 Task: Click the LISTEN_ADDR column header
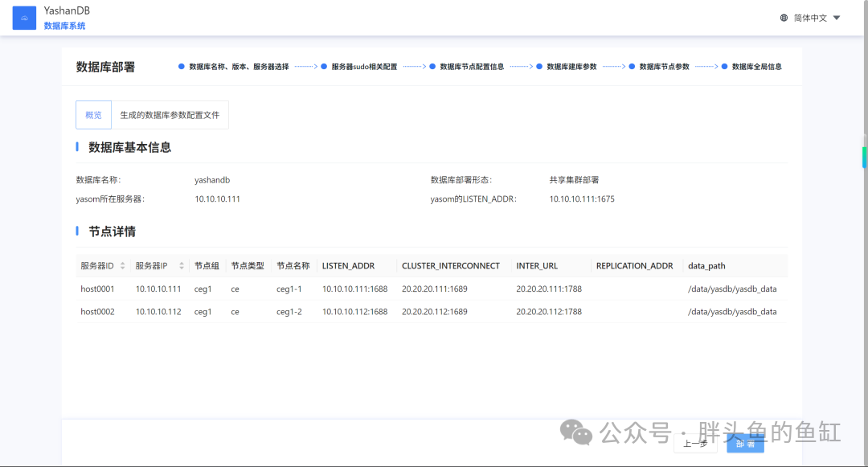[348, 265]
